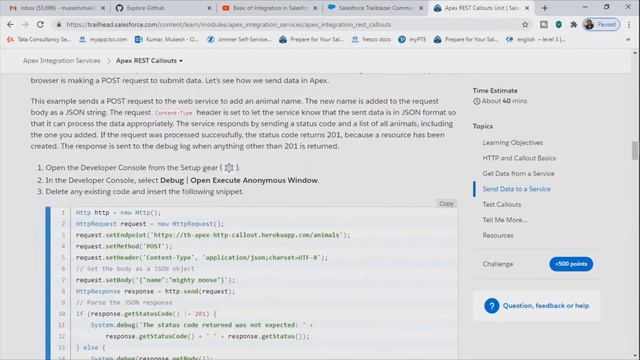Jump to Tell Me More topic
Viewport: 640px width, 360px height.
(x=505, y=220)
